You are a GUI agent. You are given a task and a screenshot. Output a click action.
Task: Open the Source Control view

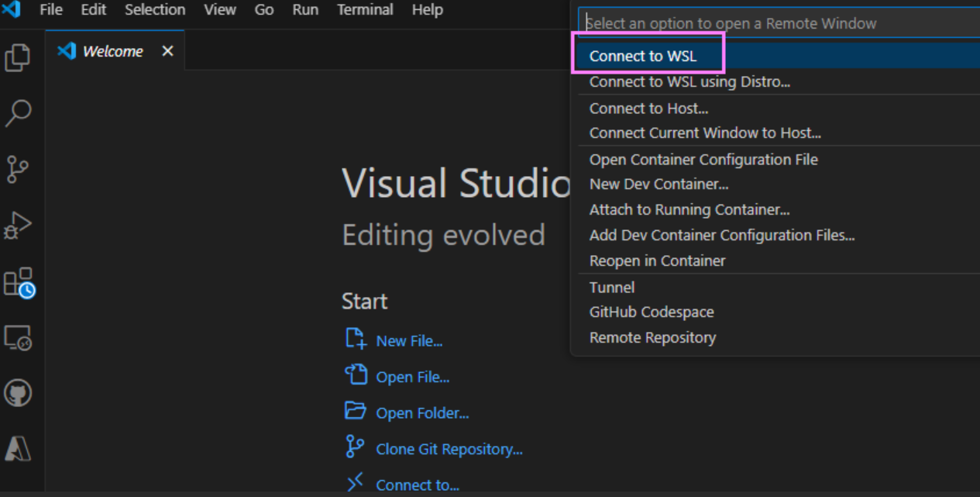click(x=18, y=169)
